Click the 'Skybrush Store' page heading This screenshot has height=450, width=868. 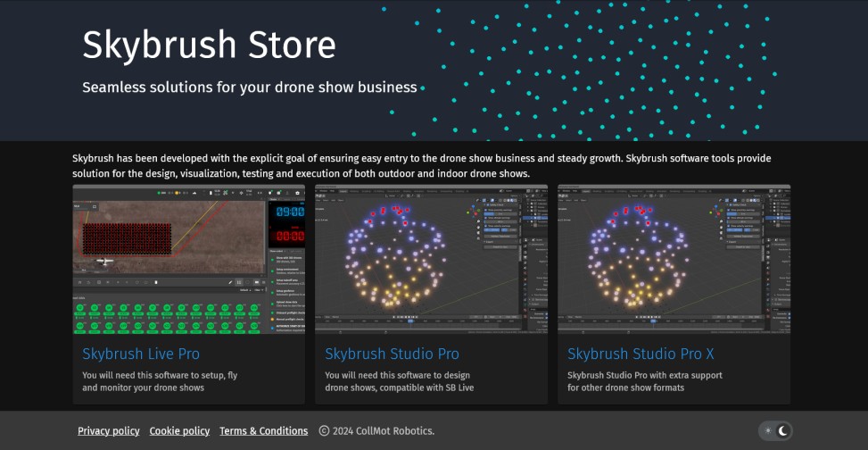(x=210, y=45)
